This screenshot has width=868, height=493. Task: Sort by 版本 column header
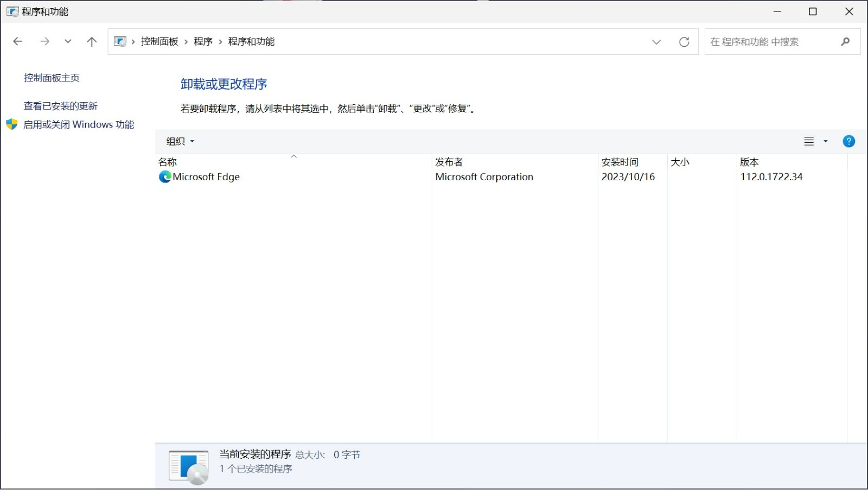point(792,162)
